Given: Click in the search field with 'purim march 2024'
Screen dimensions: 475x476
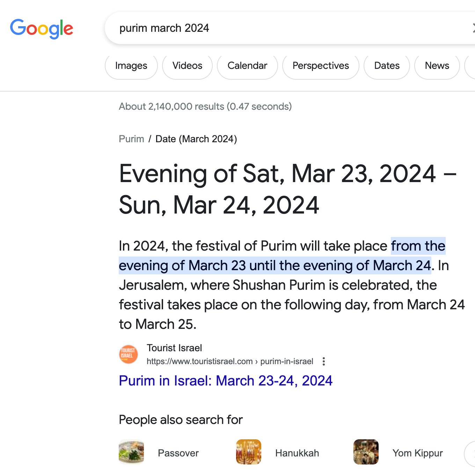Looking at the screenshot, I should click(x=279, y=28).
